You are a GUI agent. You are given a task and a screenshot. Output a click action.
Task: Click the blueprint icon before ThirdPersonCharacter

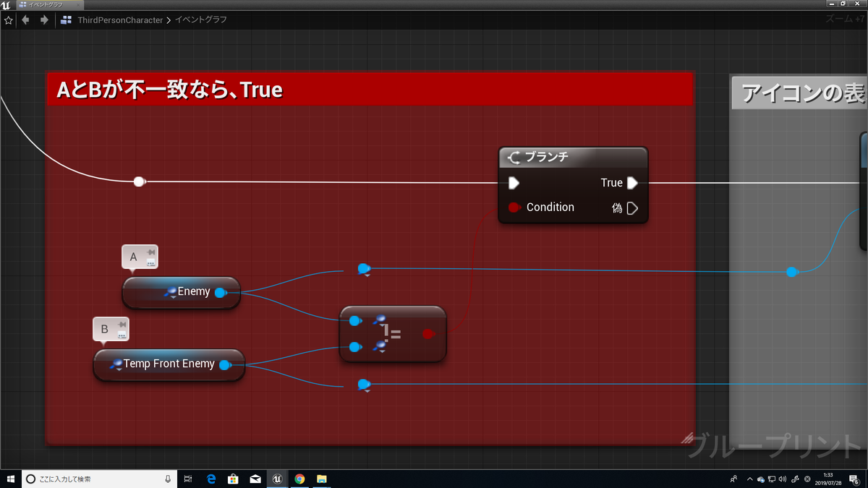pos(67,20)
